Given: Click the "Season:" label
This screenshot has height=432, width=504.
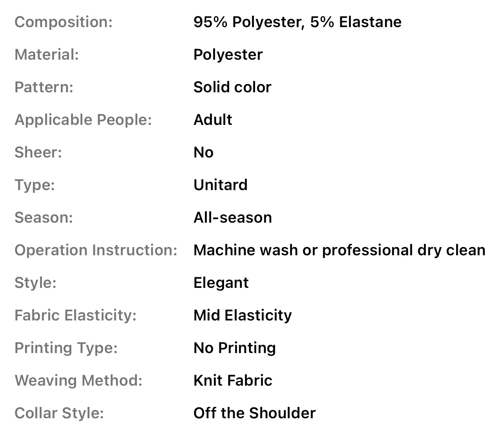Looking at the screenshot, I should click(x=44, y=218).
